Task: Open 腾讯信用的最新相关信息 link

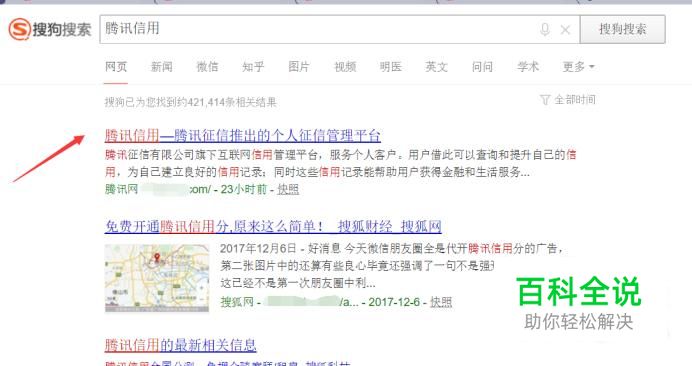Action: coord(180,345)
